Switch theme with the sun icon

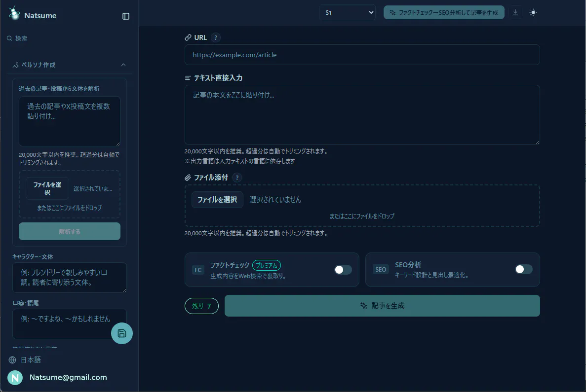click(533, 12)
